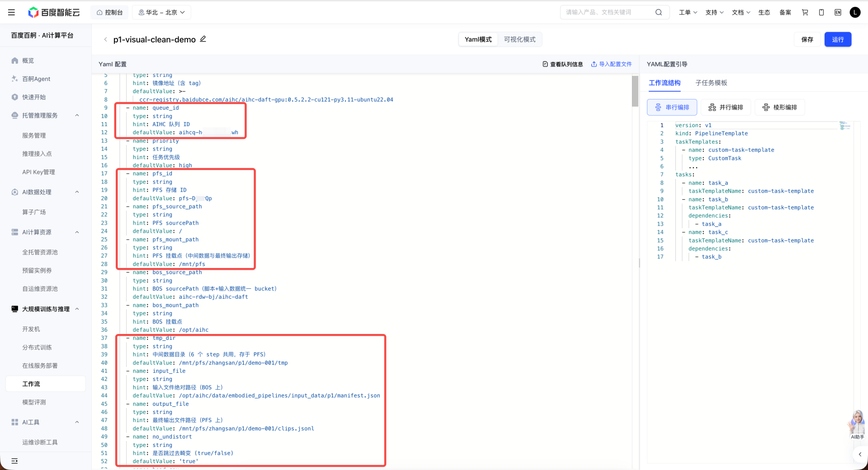Open the 工作流结构 tab

(x=664, y=83)
